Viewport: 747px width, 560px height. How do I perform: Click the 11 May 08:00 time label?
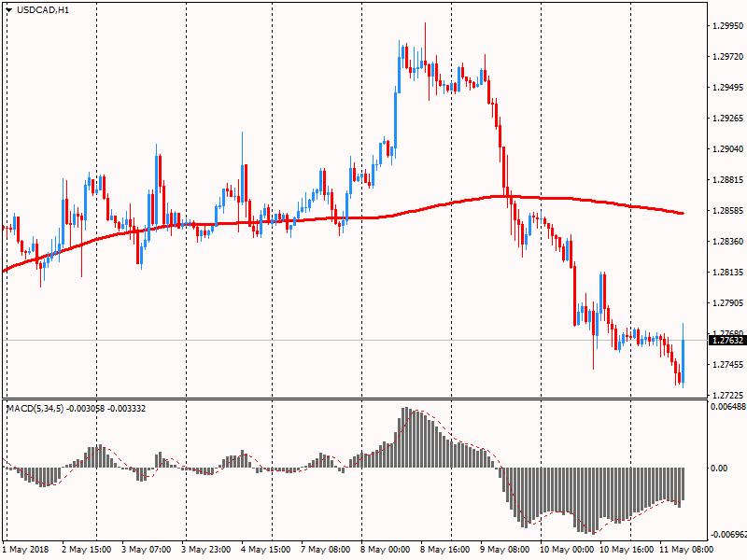click(686, 550)
